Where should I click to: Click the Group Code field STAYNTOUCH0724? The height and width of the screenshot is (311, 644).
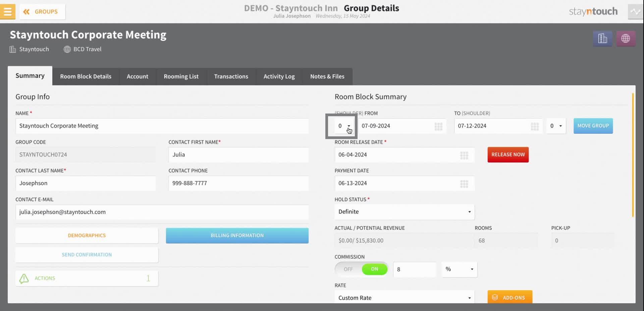click(86, 155)
